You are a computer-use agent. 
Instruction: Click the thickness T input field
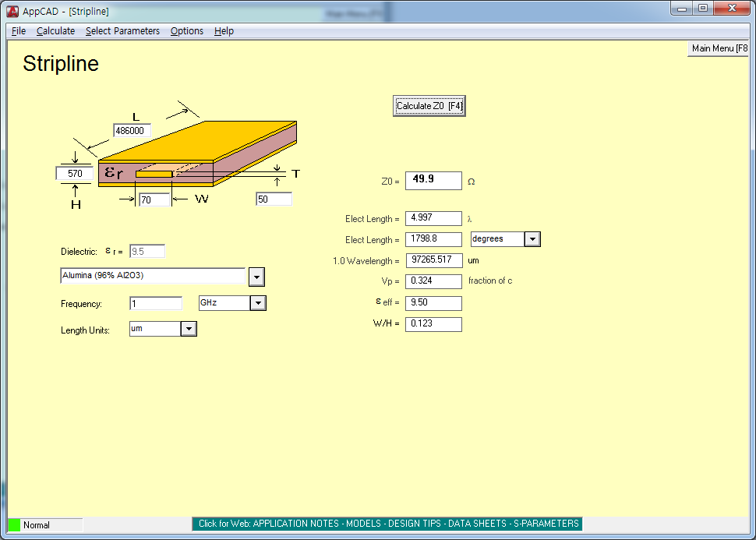274,199
